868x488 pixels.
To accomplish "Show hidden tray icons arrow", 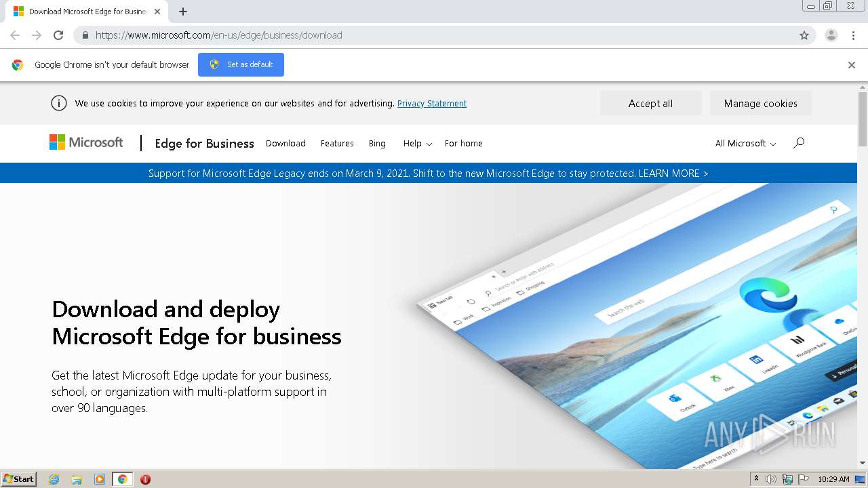I will [756, 479].
